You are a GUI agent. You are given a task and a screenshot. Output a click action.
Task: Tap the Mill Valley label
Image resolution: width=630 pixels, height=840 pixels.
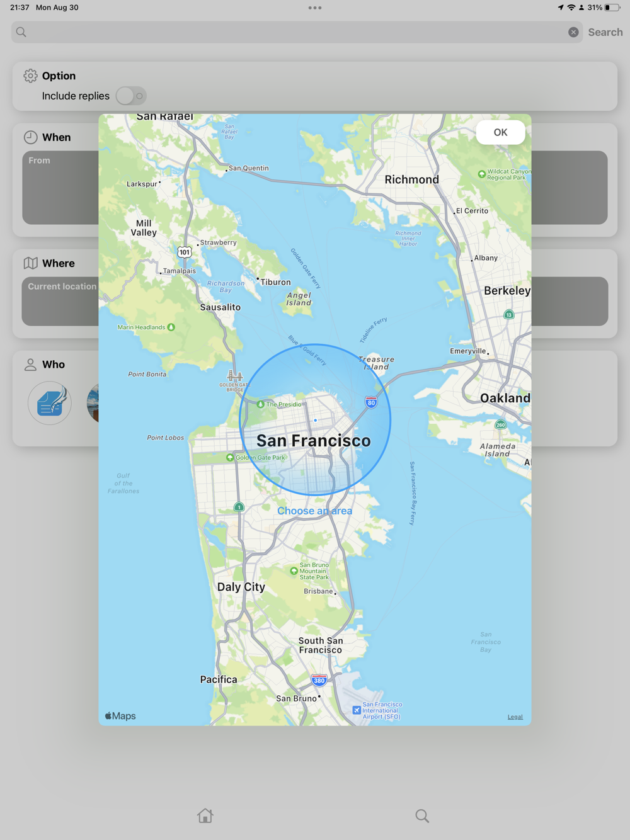[x=144, y=228]
